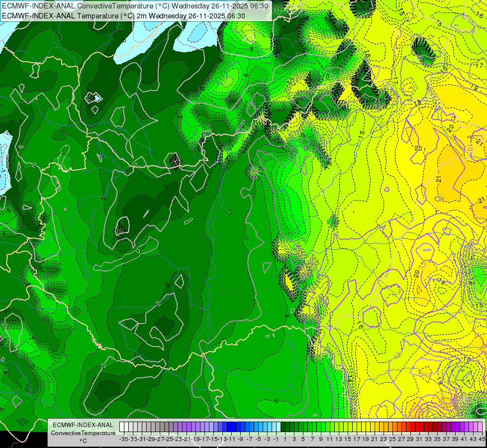The height and width of the screenshot is (448, 487).
Task: Click the '-31' value on the legend scale
Action: point(142,439)
